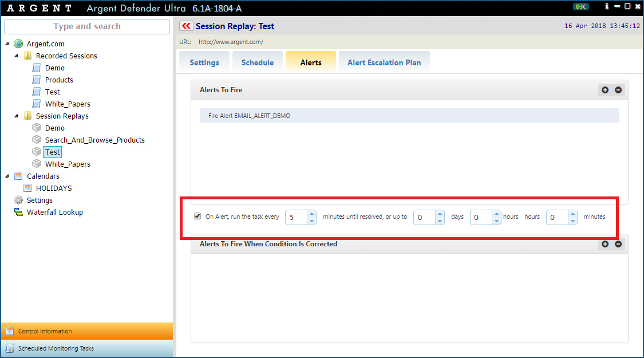Collapse the Calendars tree node

click(7, 176)
